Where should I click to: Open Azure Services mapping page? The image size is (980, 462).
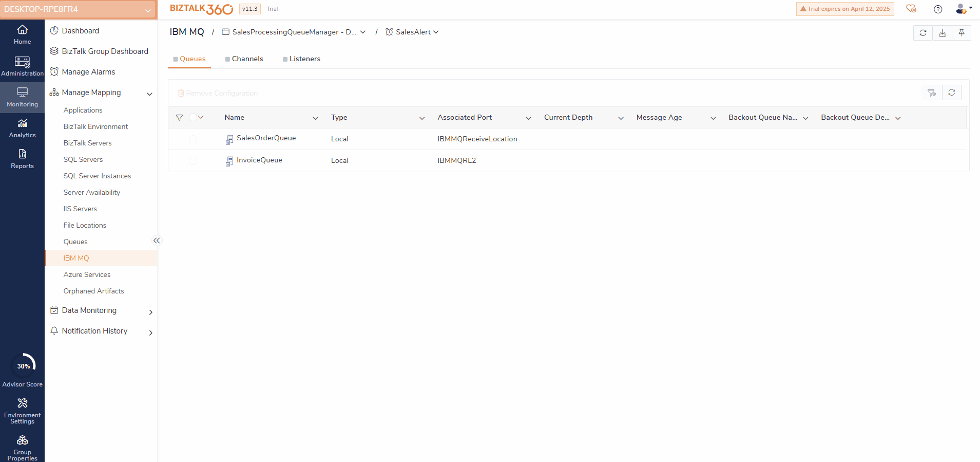click(x=87, y=274)
